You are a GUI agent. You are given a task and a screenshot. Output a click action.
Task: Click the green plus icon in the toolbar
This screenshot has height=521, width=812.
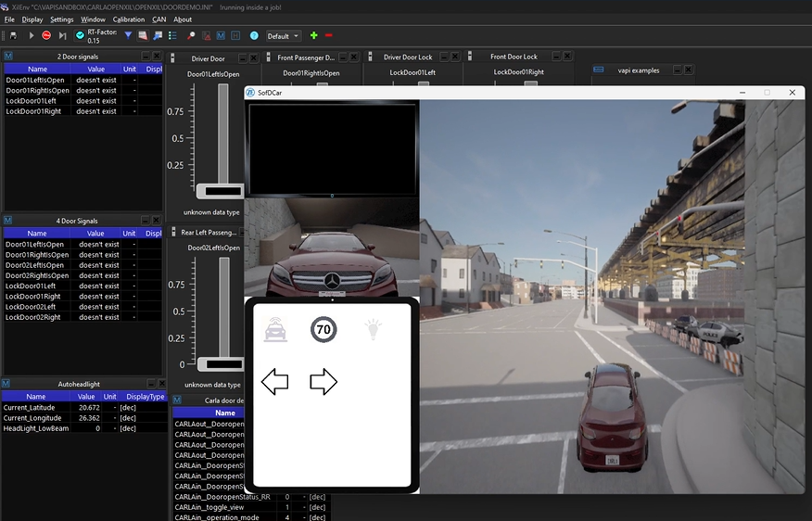[x=313, y=35]
